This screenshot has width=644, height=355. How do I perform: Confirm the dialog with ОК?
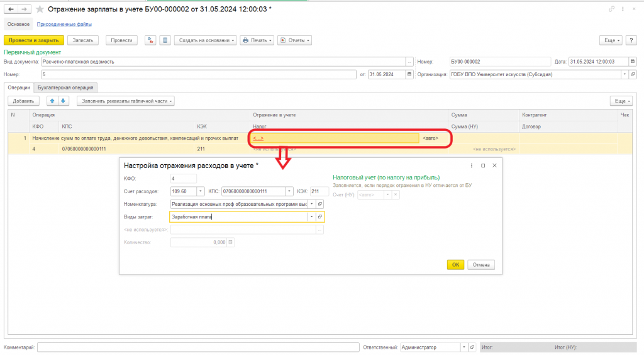click(x=455, y=264)
